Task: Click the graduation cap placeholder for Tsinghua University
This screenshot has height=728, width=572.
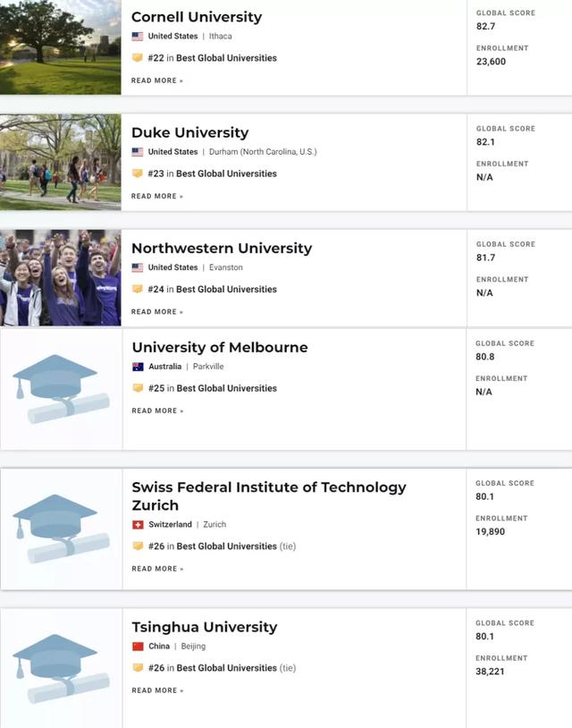Action: pyautogui.click(x=62, y=669)
